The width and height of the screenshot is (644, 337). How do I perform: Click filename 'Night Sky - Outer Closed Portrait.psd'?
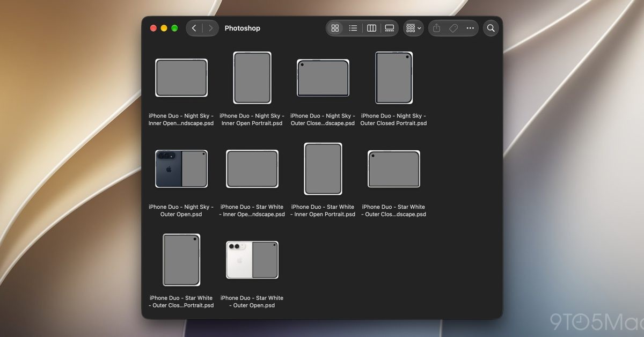click(394, 120)
